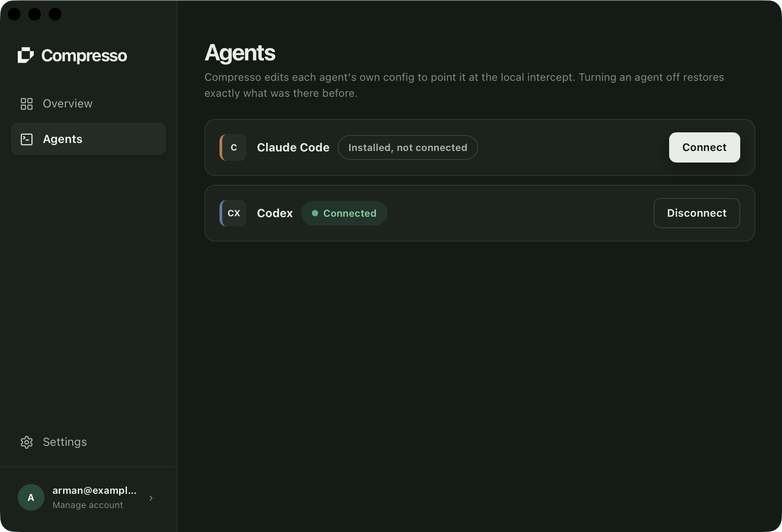Click the Settings gear icon
The image size is (782, 532).
click(27, 442)
